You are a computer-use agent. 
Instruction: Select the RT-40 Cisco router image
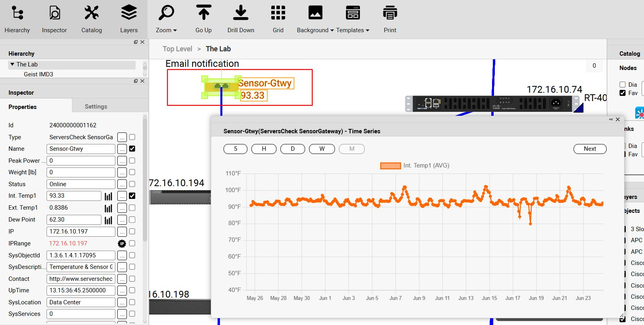(492, 103)
